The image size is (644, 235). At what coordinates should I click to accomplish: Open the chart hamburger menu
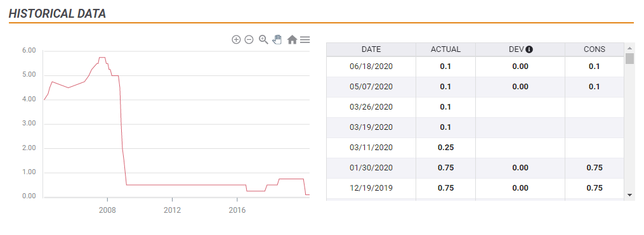(305, 39)
